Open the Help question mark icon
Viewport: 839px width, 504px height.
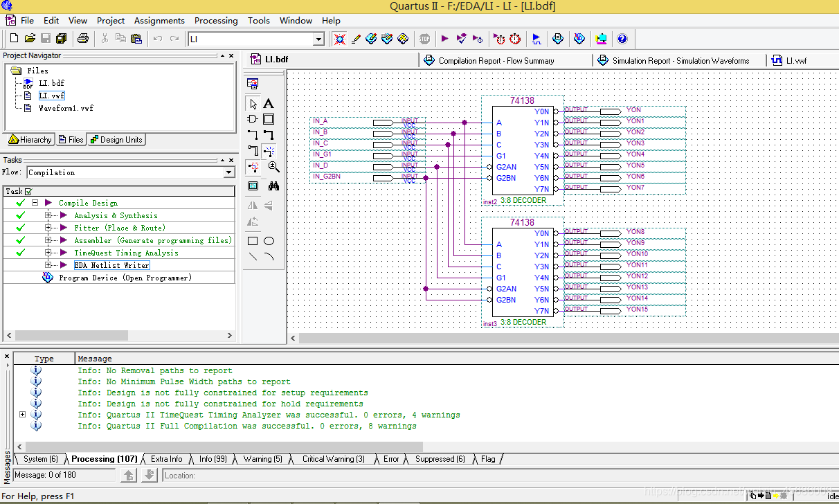tap(622, 39)
